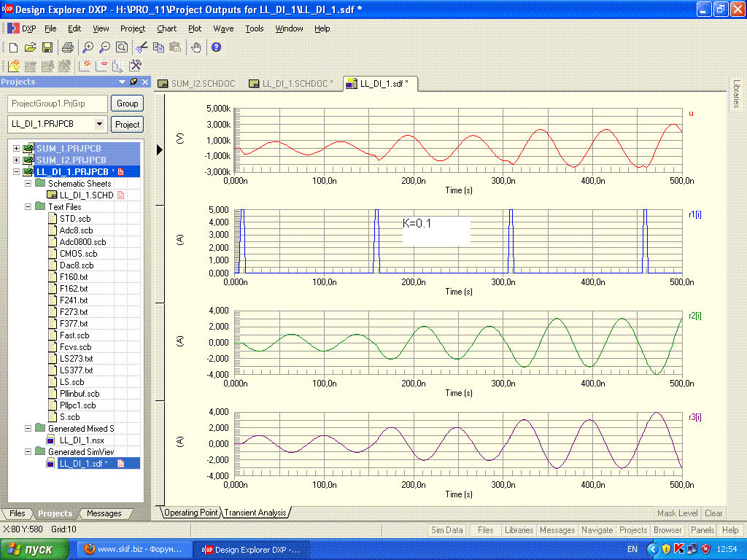Open the LL_DI_1.PRJPCB project dropdown
Viewport: 747px width, 560px height.
(100, 124)
